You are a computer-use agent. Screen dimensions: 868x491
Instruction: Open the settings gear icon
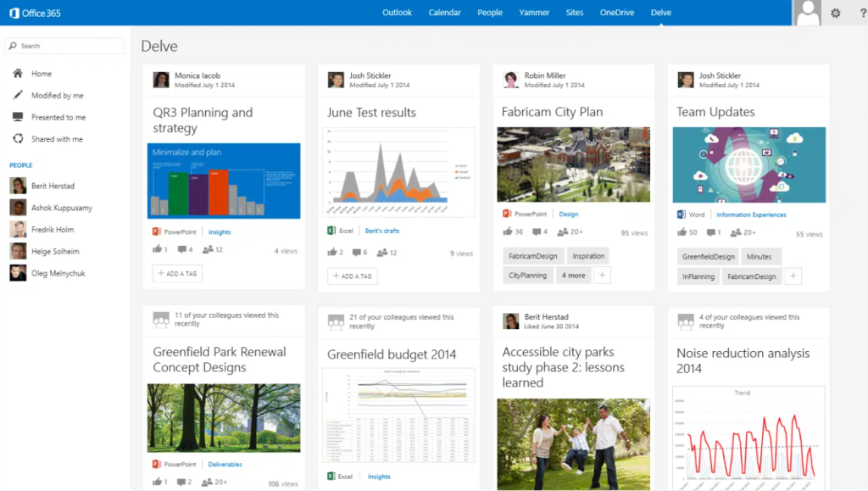coord(835,13)
